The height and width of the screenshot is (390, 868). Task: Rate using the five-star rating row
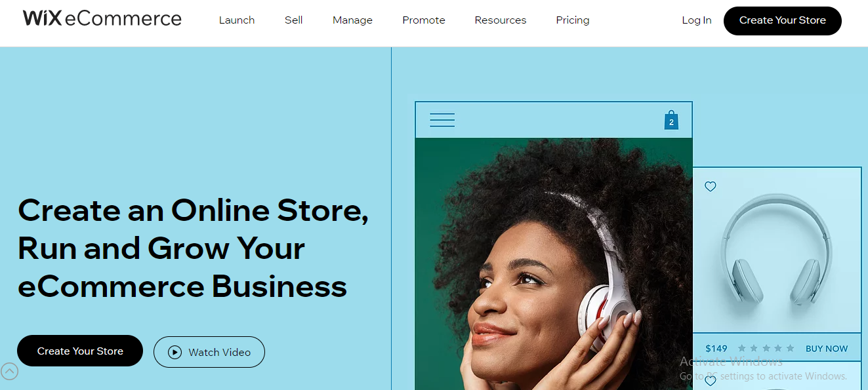coord(766,348)
